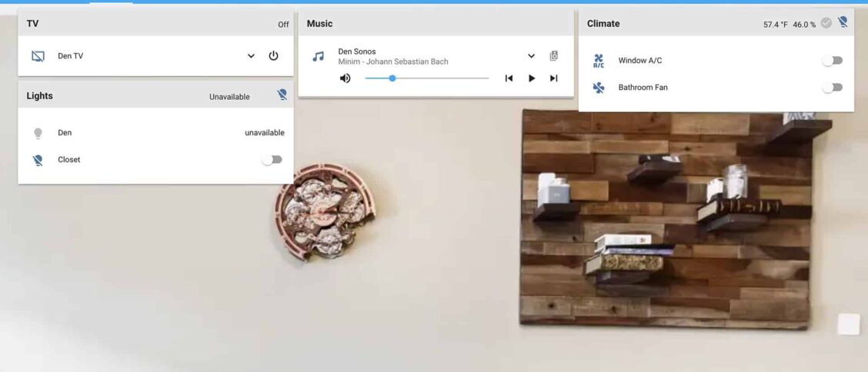
Task: Toggle the Closet light switch
Action: click(272, 160)
